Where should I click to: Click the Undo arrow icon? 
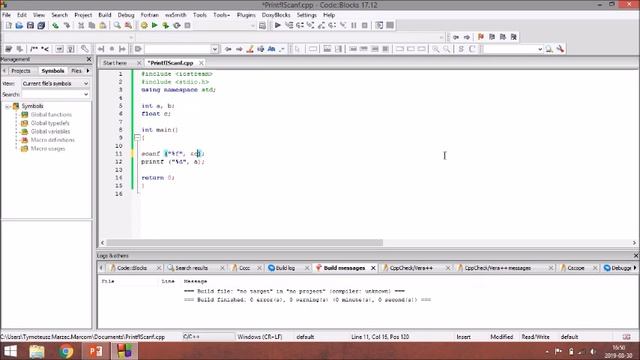55,25
